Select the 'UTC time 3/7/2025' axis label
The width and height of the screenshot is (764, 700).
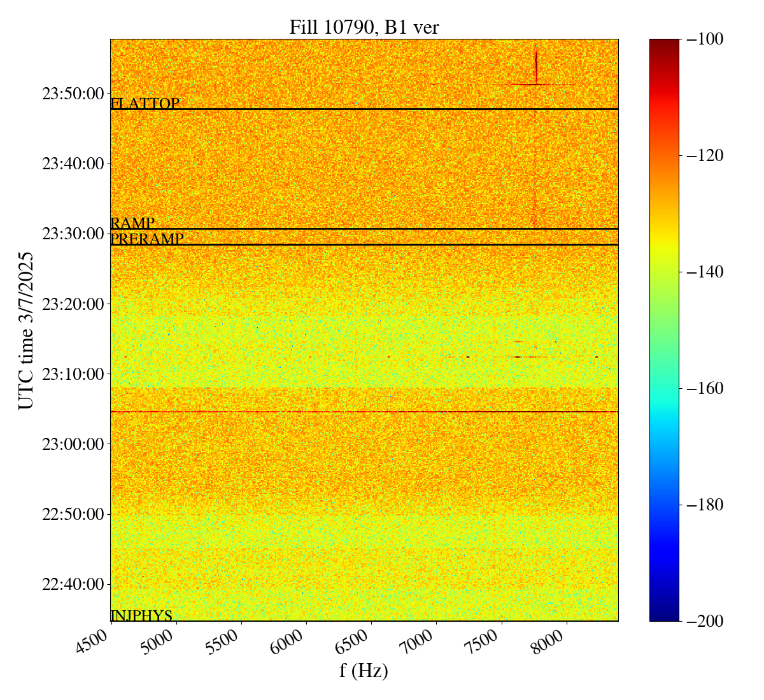[25, 330]
